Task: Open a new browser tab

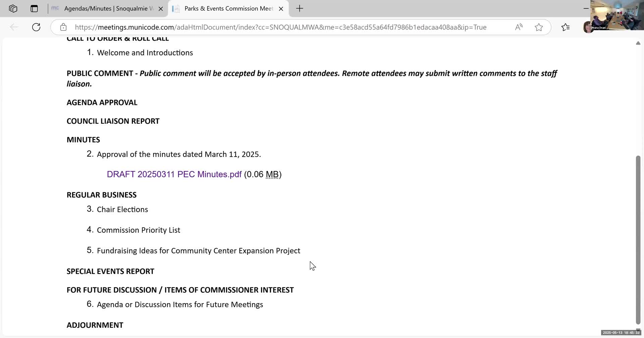Action: click(300, 8)
